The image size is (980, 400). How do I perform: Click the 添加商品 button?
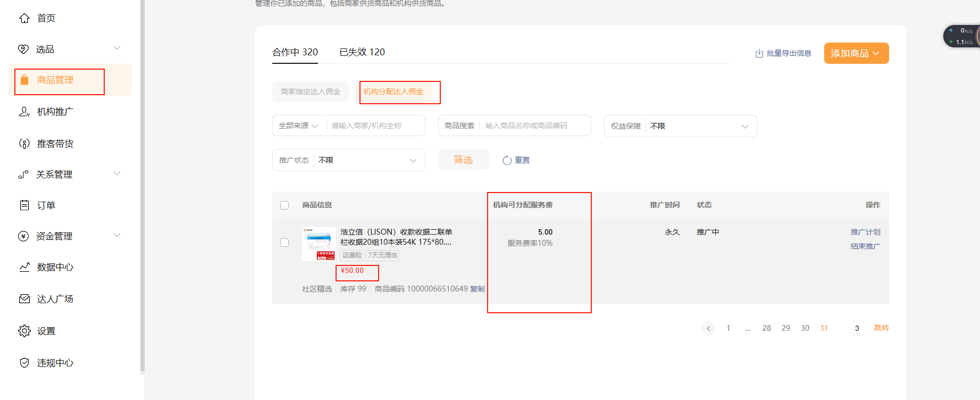point(856,53)
